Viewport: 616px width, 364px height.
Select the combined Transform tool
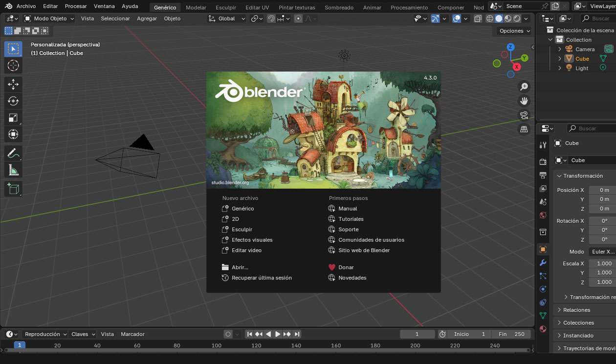point(13,134)
